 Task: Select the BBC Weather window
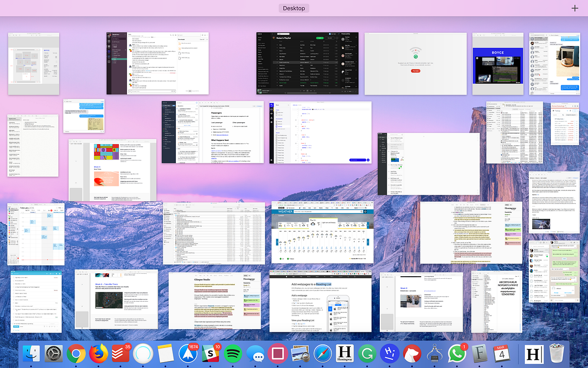point(322,233)
